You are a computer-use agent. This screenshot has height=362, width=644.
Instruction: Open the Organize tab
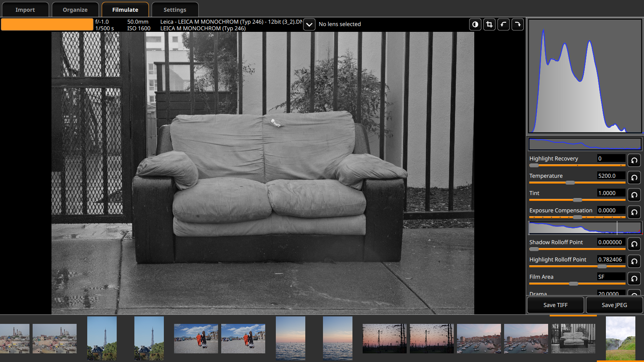(75, 10)
